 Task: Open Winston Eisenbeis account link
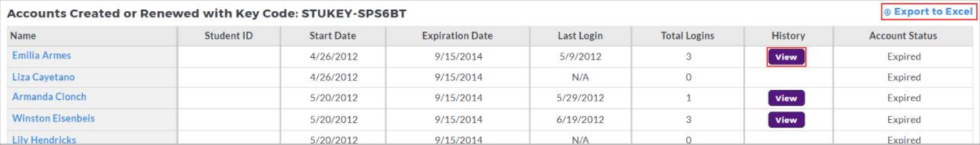pos(53,118)
